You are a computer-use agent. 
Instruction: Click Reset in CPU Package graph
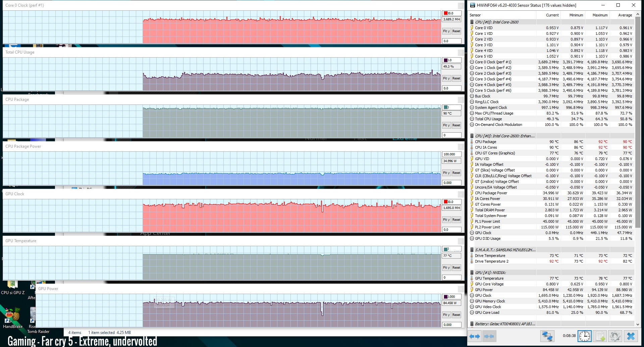[456, 125]
